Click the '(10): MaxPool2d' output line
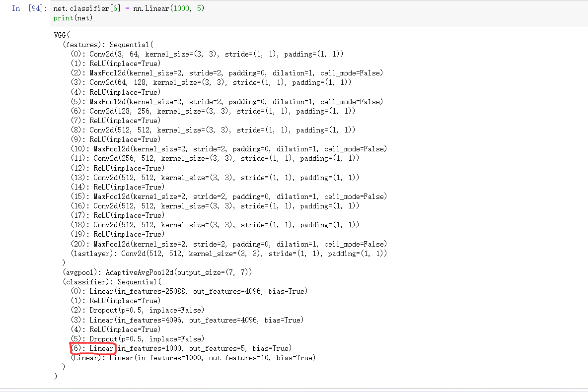Viewport: 588px width, 392px height. pyautogui.click(x=229, y=149)
